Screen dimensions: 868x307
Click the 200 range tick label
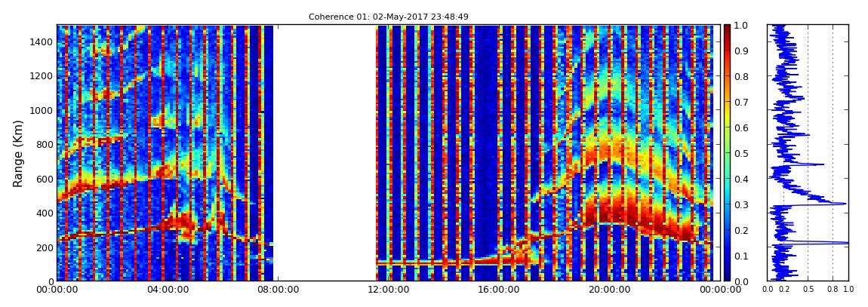(x=43, y=247)
